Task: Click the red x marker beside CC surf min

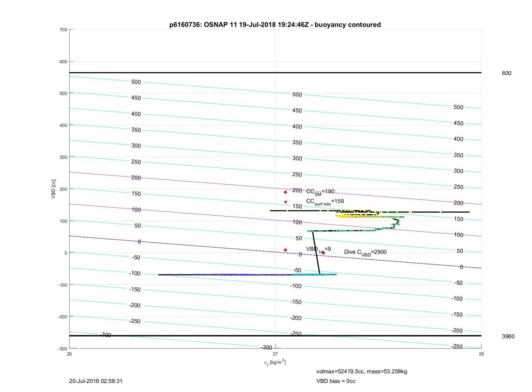Action: 286,202
